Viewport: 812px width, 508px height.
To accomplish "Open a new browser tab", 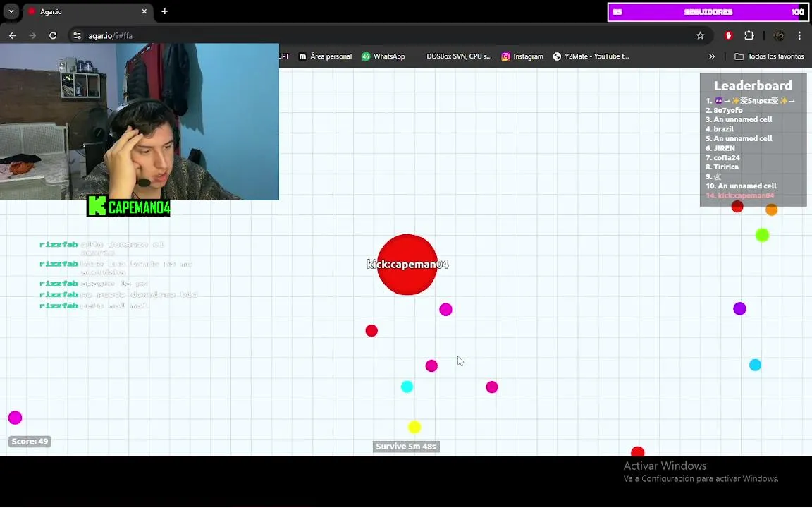I will point(164,11).
